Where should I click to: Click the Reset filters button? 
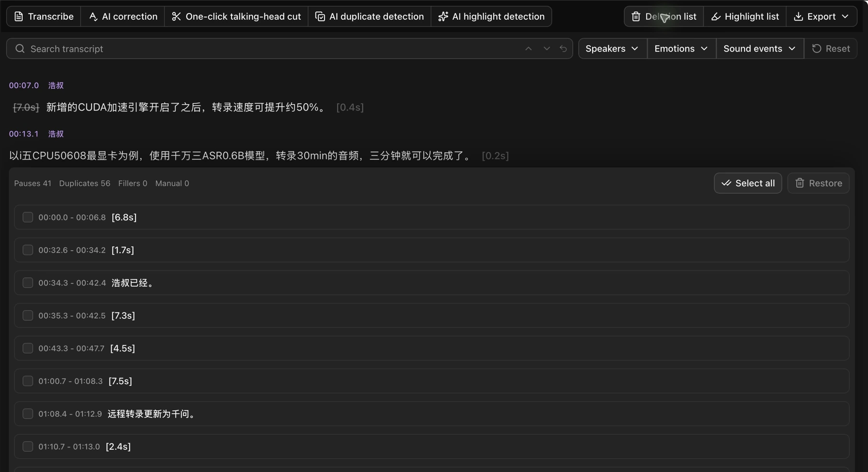pos(831,49)
